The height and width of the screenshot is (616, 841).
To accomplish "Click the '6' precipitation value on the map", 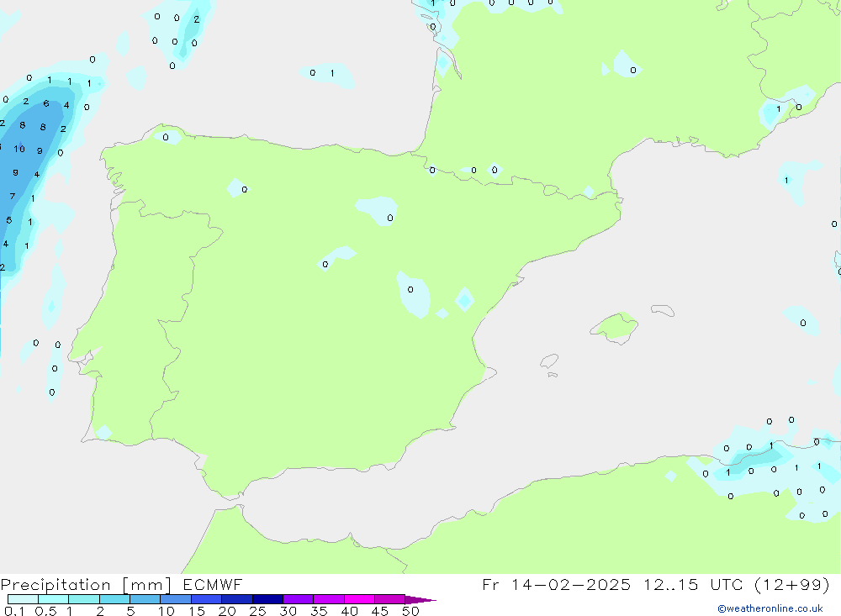I will pyautogui.click(x=46, y=103).
